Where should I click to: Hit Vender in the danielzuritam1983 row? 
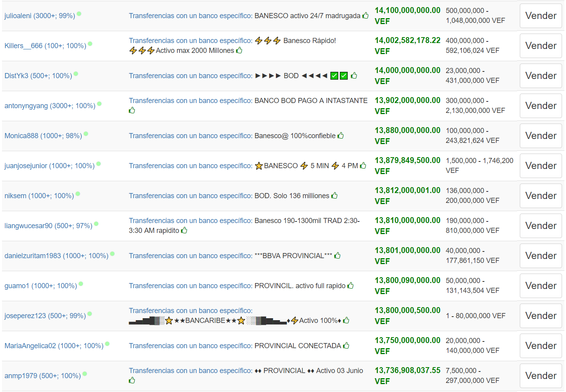pyautogui.click(x=541, y=256)
